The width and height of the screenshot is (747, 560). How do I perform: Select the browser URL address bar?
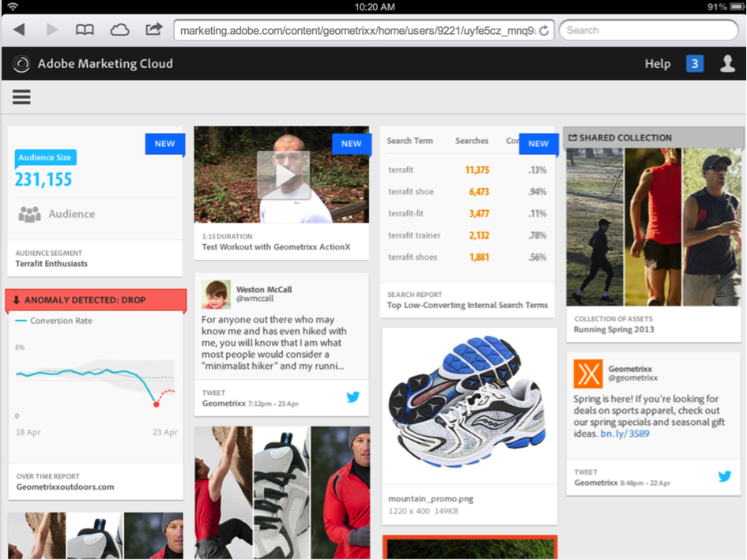coord(356,31)
